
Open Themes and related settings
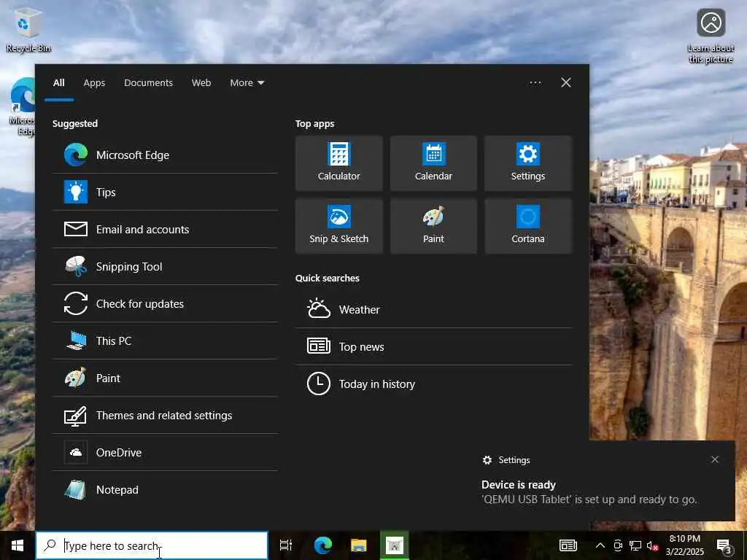pyautogui.click(x=165, y=415)
